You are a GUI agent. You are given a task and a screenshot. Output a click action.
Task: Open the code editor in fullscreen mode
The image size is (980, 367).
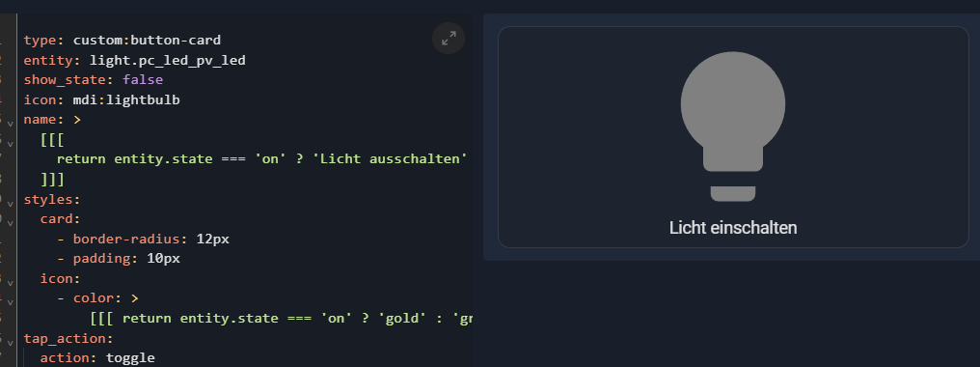click(x=449, y=39)
